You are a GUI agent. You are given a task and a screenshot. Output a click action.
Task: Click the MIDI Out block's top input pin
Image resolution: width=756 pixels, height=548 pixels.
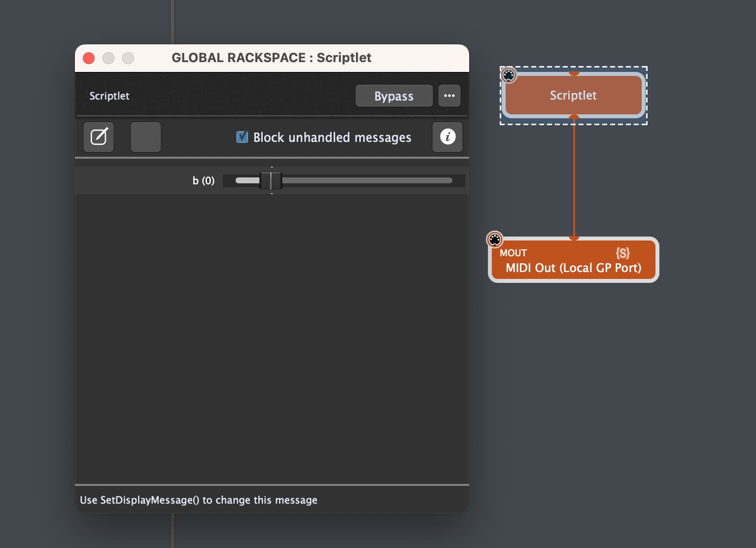click(574, 238)
